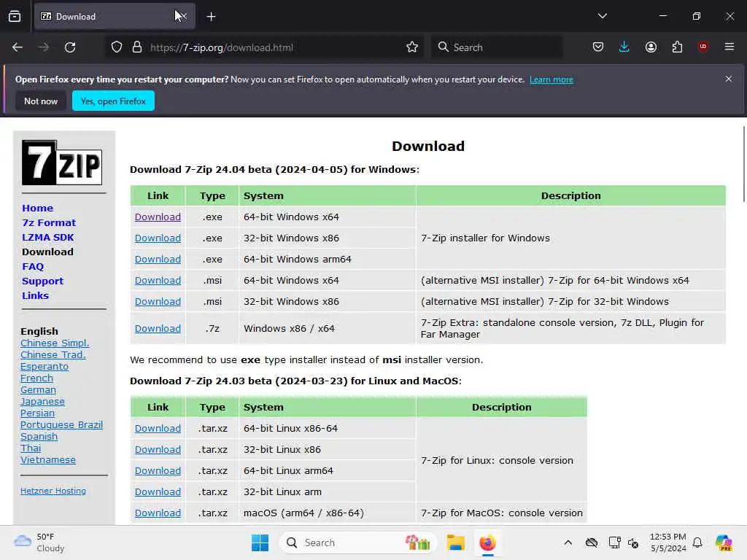Download .exe for 32-bit Windows x86
This screenshot has width=747, height=560.
coord(158,238)
